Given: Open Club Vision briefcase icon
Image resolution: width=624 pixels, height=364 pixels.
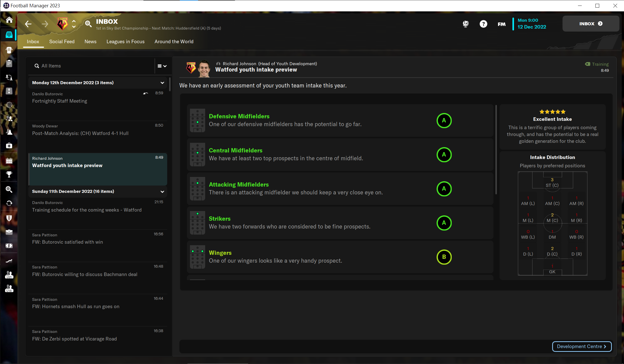Looking at the screenshot, I should pos(9,232).
